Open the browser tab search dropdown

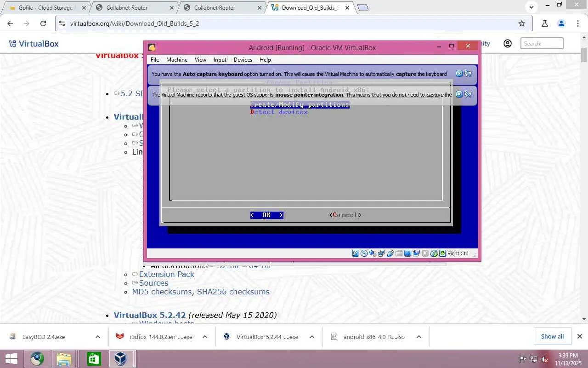[531, 7]
